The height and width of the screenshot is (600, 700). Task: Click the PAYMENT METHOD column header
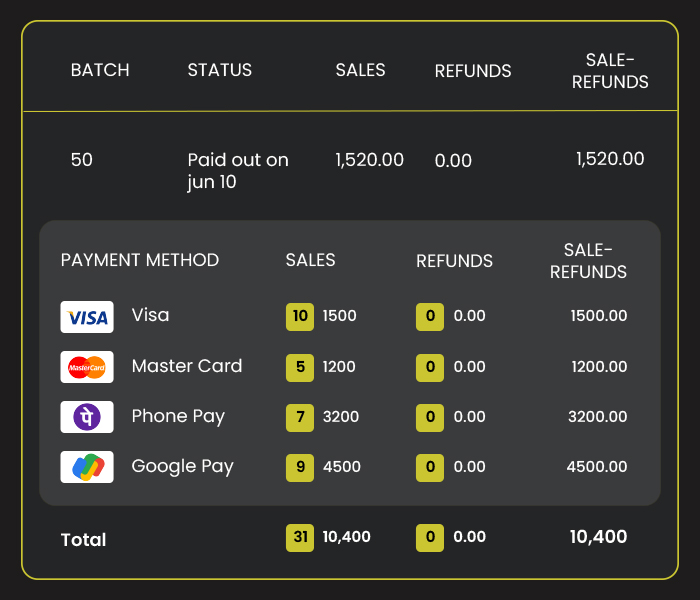[x=140, y=260]
